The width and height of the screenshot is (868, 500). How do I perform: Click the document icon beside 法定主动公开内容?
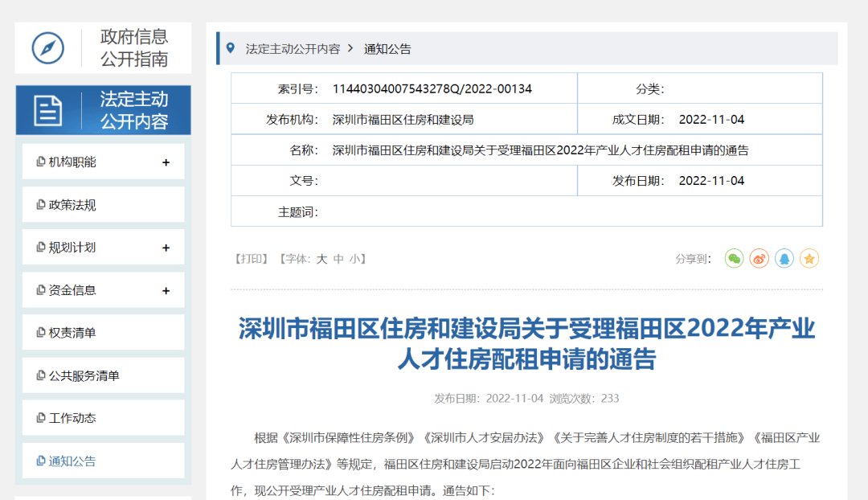pyautogui.click(x=48, y=110)
